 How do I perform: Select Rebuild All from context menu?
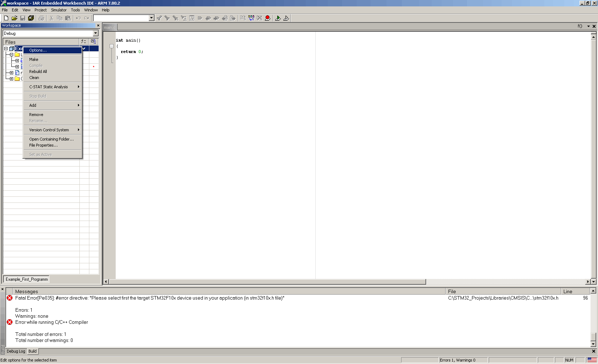click(38, 72)
